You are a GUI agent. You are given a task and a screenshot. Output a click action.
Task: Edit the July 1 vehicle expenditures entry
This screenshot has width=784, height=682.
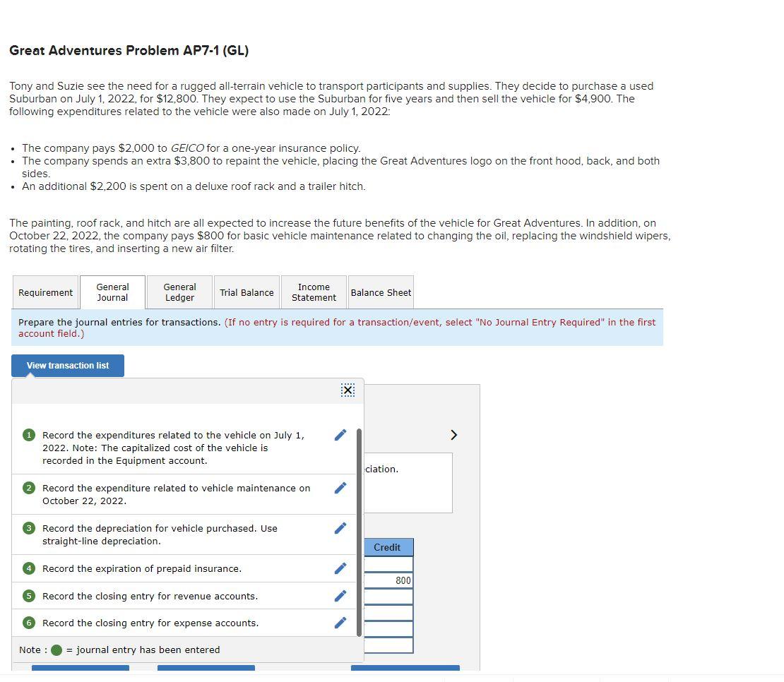[340, 436]
